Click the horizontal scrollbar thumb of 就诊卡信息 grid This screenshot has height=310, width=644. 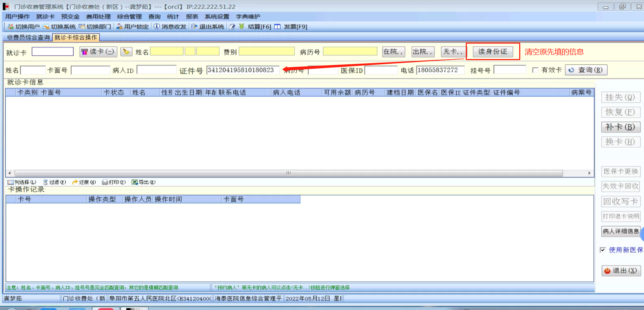click(x=289, y=173)
